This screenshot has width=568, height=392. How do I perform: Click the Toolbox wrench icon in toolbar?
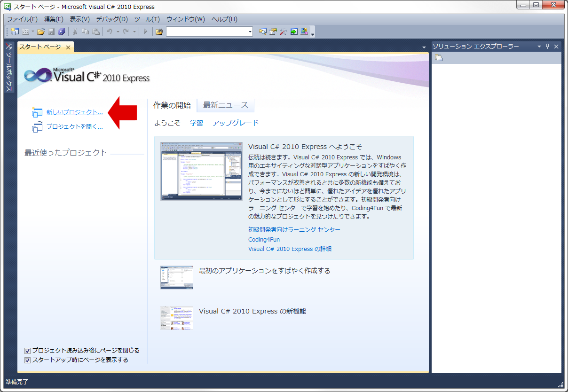point(283,31)
